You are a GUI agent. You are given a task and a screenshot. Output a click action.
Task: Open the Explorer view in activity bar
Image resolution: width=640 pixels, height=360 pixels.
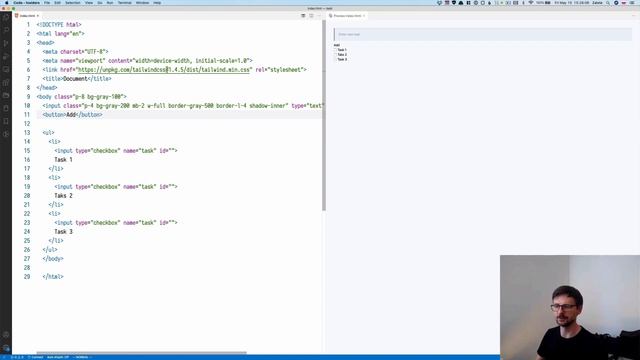pyautogui.click(x=6, y=17)
